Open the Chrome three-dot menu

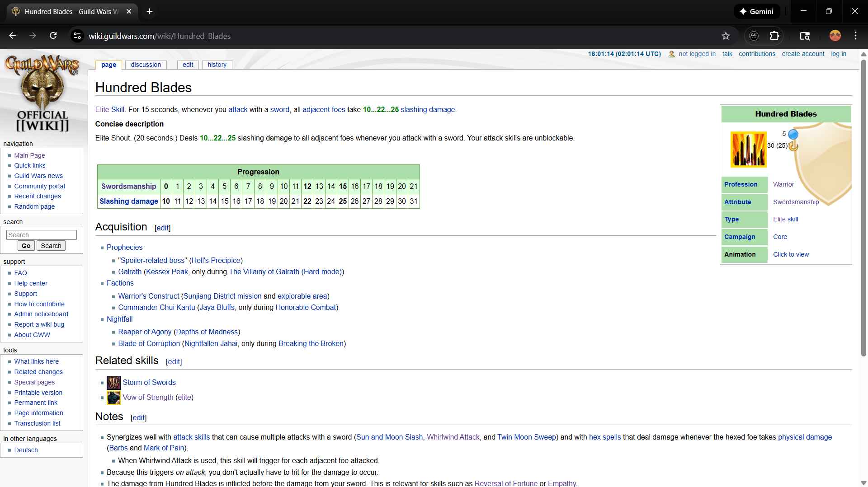point(855,36)
